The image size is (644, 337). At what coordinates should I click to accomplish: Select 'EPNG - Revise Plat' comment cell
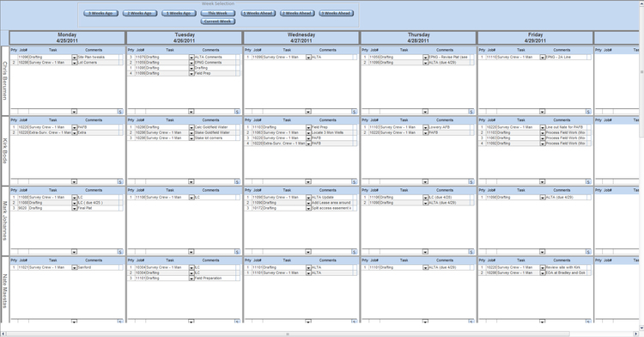pos(448,57)
